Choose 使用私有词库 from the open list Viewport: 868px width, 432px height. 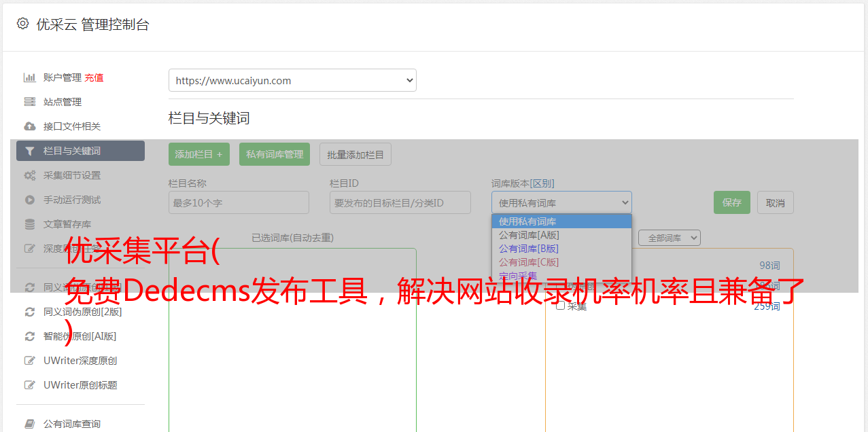[x=561, y=221]
